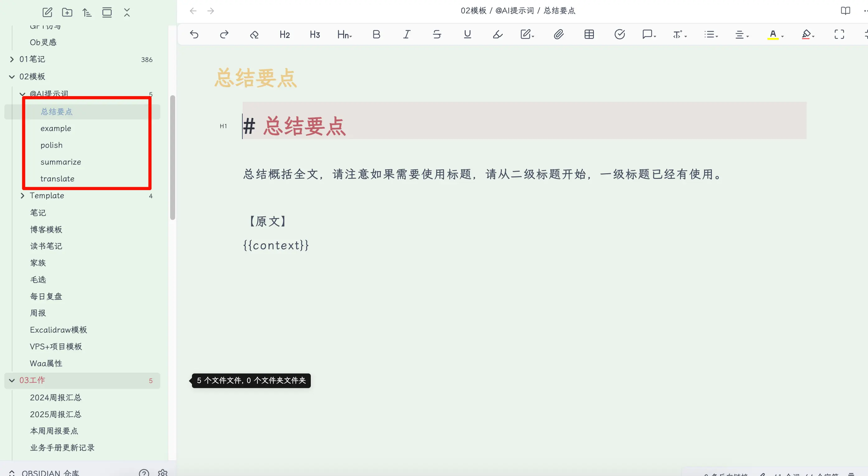
Task: Toggle strikethrough formatting
Action: click(x=437, y=34)
